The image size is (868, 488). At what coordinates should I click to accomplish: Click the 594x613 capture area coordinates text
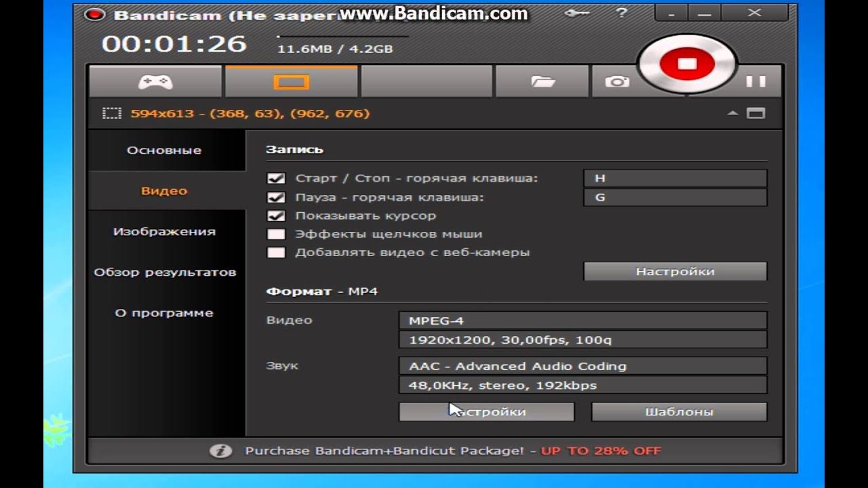click(x=250, y=113)
